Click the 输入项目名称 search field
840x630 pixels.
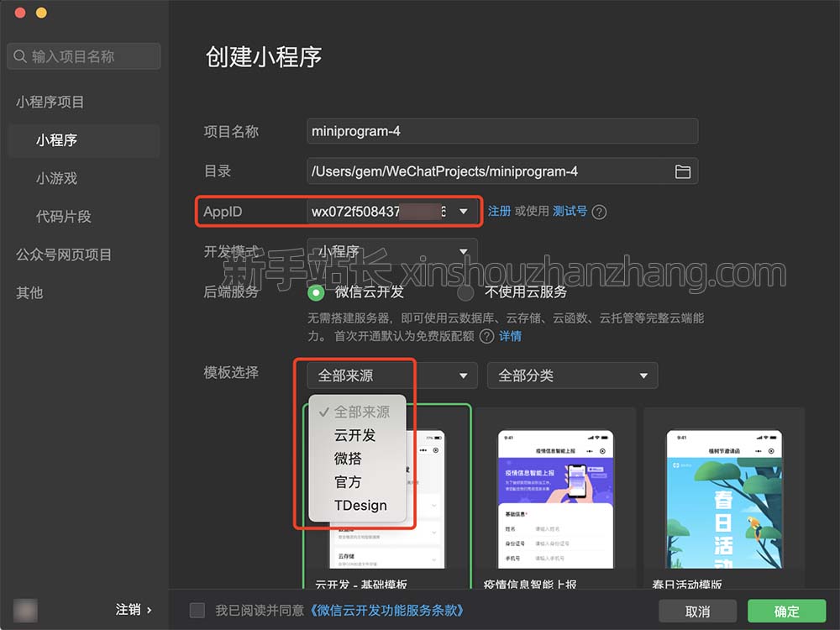click(x=84, y=56)
